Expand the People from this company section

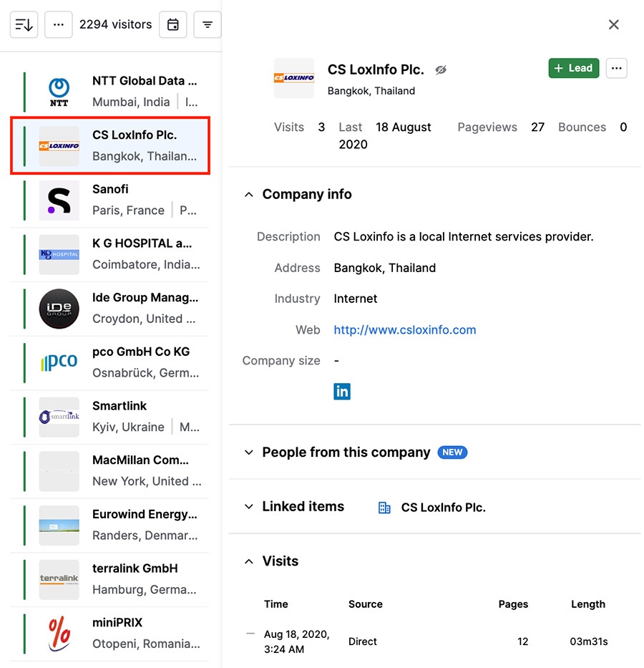(248, 452)
